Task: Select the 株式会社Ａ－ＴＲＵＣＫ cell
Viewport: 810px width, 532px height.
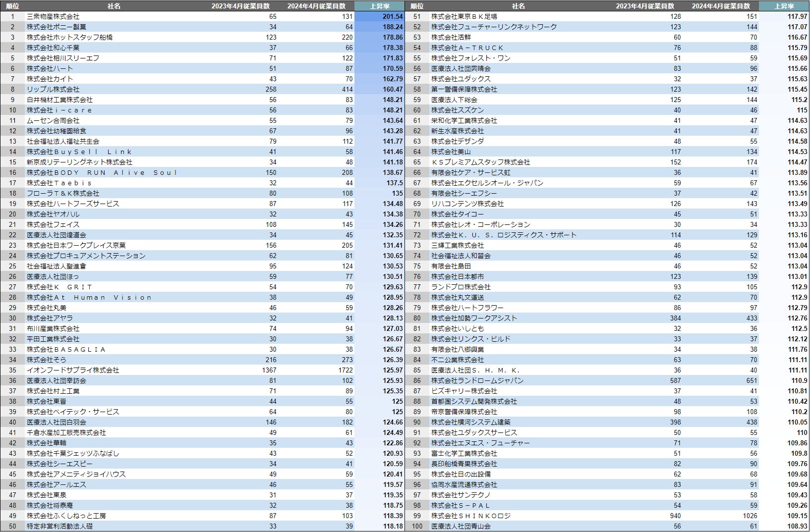Action: point(519,48)
